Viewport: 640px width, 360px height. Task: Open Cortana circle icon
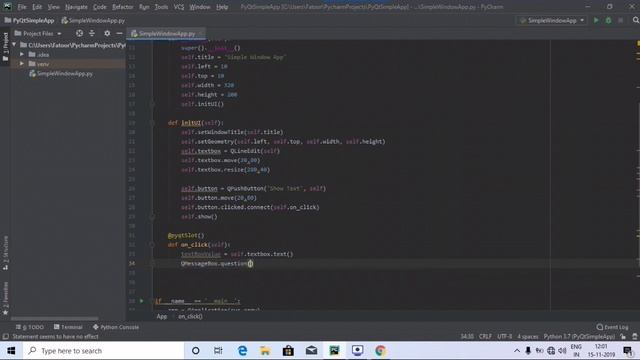[196, 351]
